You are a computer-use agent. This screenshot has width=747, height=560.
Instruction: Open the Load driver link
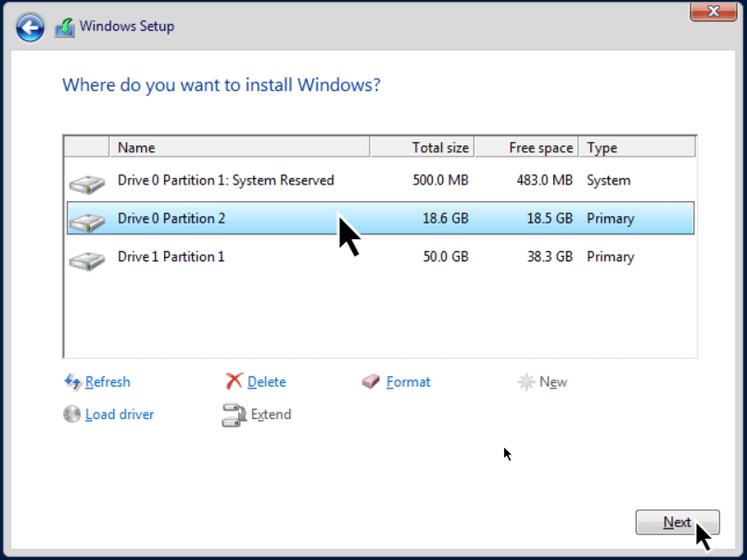point(120,414)
